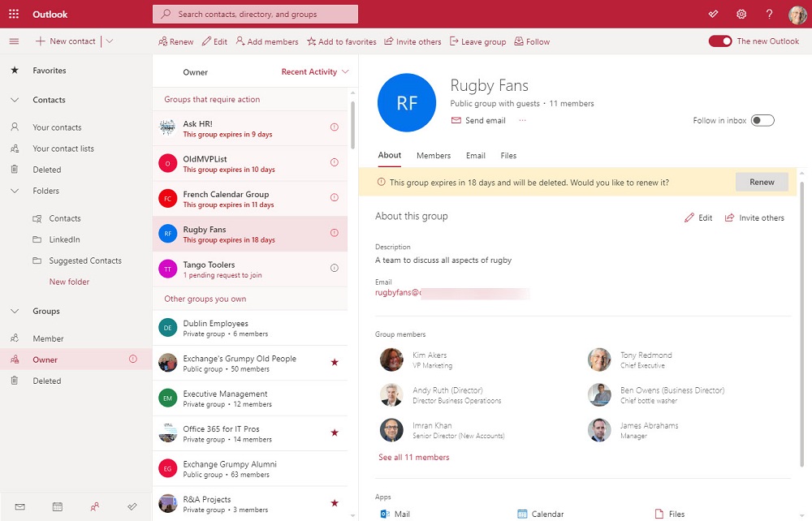Switch to Calendar in bottom navigation bar
The image size is (812, 521).
tap(58, 506)
